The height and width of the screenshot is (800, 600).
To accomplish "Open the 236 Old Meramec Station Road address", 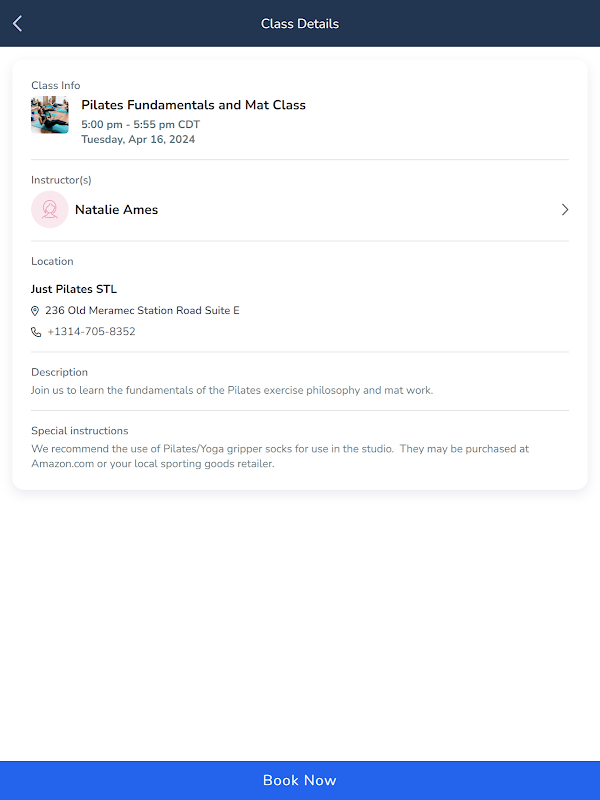I will (x=142, y=311).
